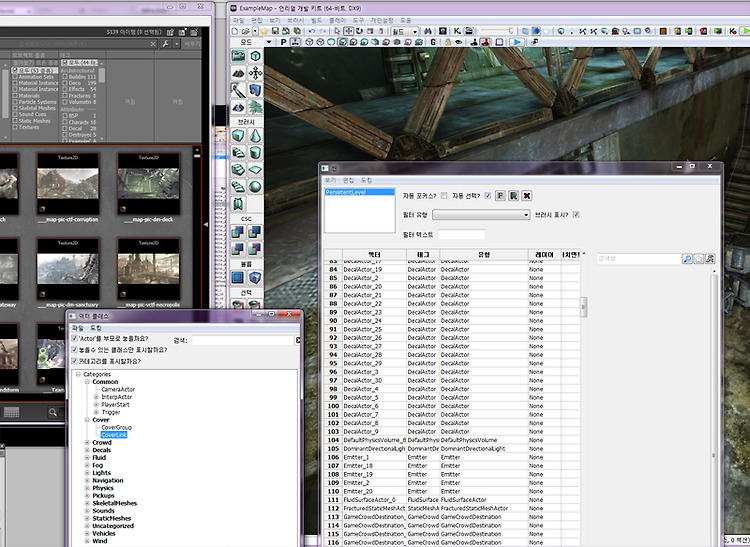Click the save map floppy icon
Screen dimensions: 750x547
(275, 31)
